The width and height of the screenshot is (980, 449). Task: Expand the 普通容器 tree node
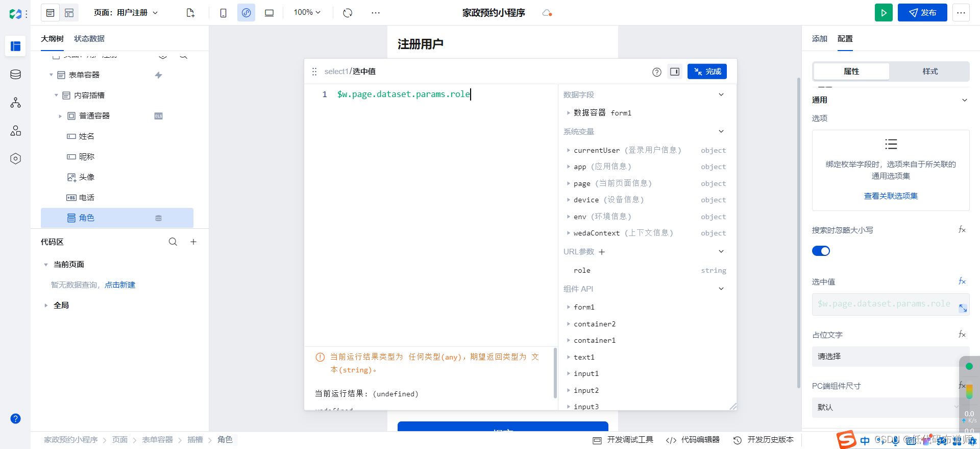click(60, 116)
